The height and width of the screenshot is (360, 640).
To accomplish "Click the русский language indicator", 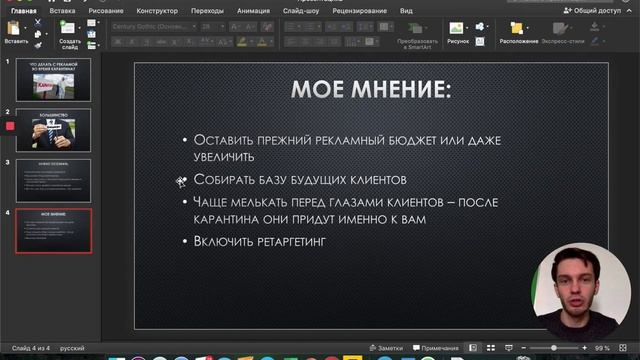I will (72, 348).
